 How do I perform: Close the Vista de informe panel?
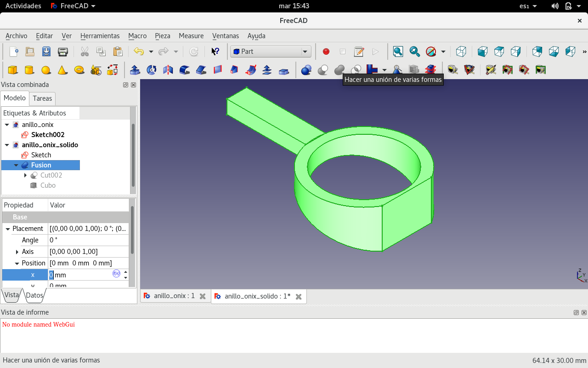click(x=584, y=313)
